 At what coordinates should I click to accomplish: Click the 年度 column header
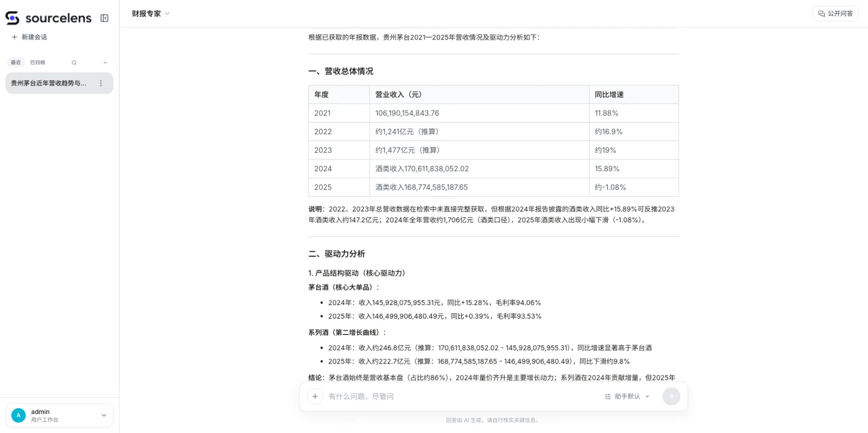pos(339,95)
